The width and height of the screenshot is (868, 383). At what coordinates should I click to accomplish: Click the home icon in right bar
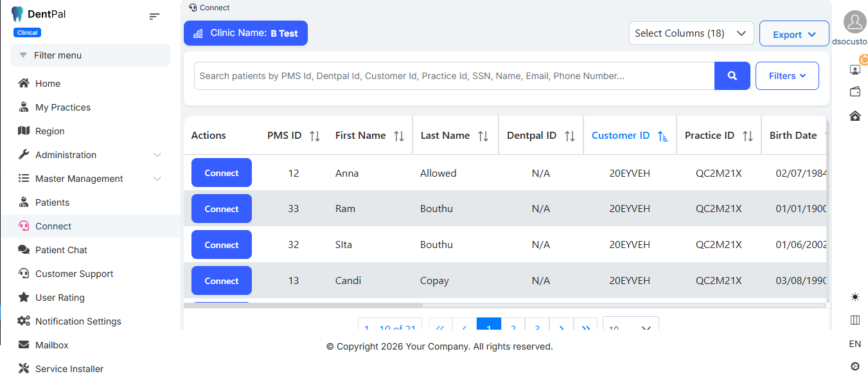[x=855, y=116]
